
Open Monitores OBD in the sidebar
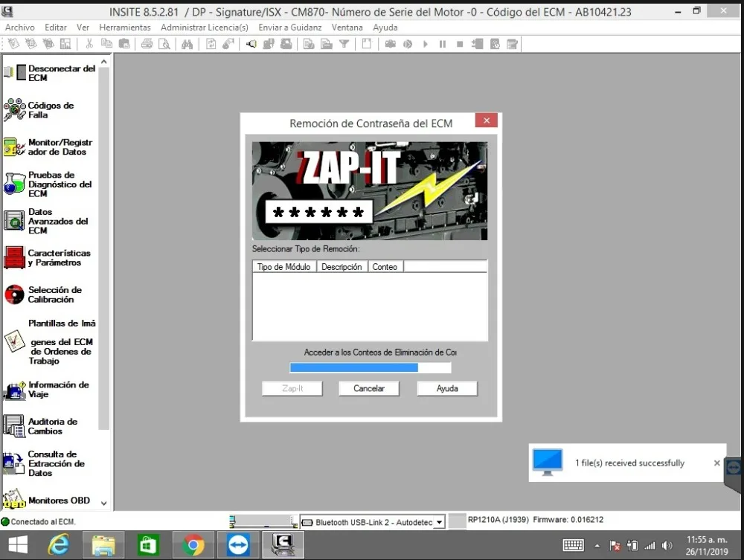tap(46, 500)
